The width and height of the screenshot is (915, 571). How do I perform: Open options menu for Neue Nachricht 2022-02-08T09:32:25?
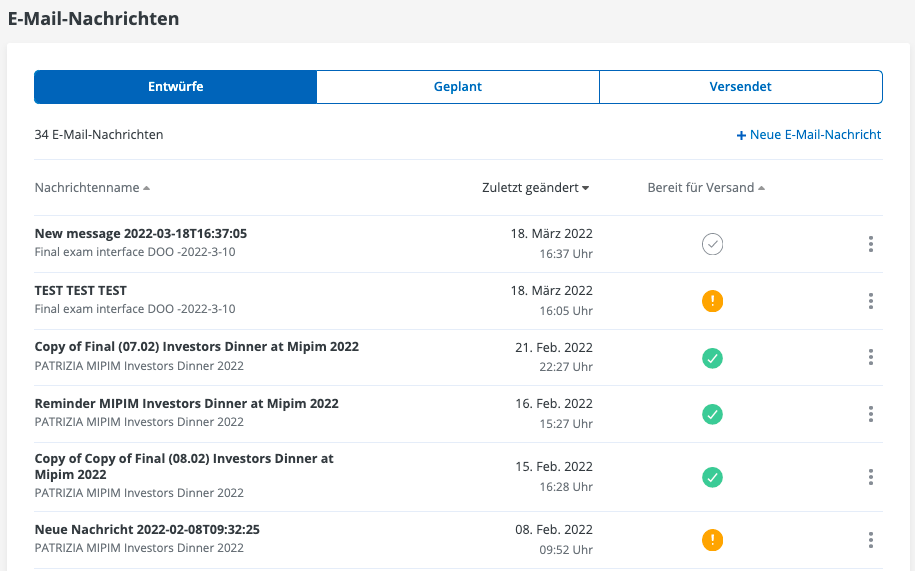[x=871, y=540]
